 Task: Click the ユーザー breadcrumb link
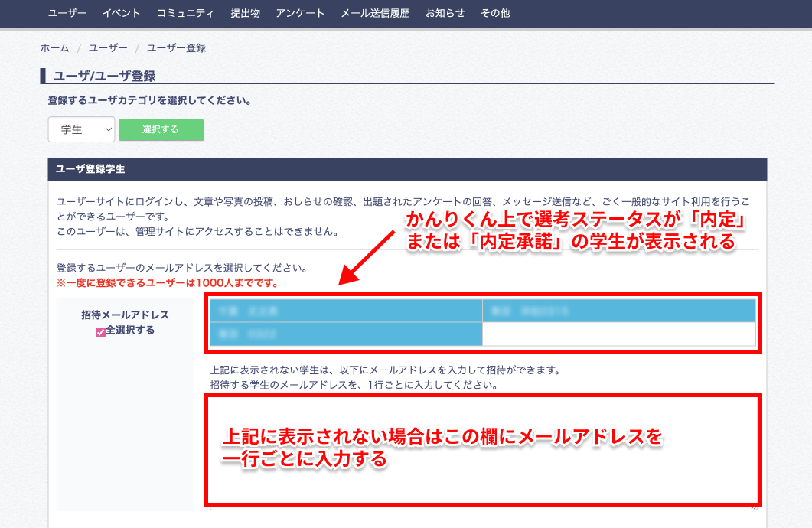coord(106,47)
